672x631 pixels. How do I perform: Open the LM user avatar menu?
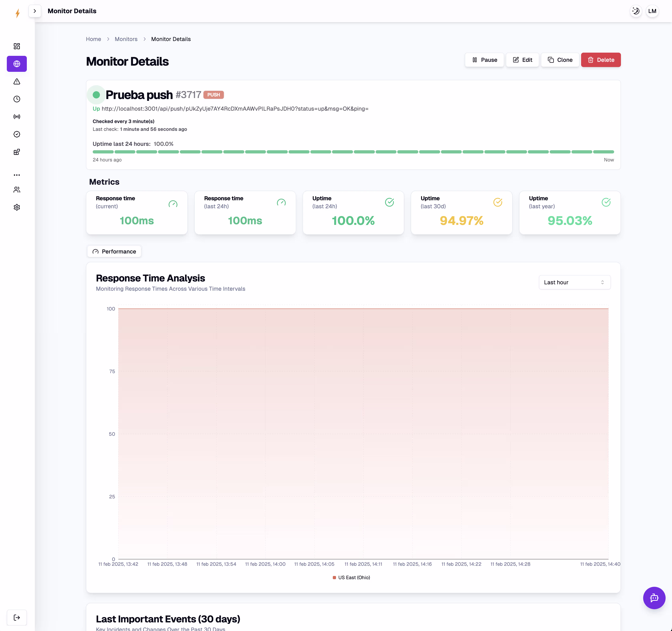(652, 11)
